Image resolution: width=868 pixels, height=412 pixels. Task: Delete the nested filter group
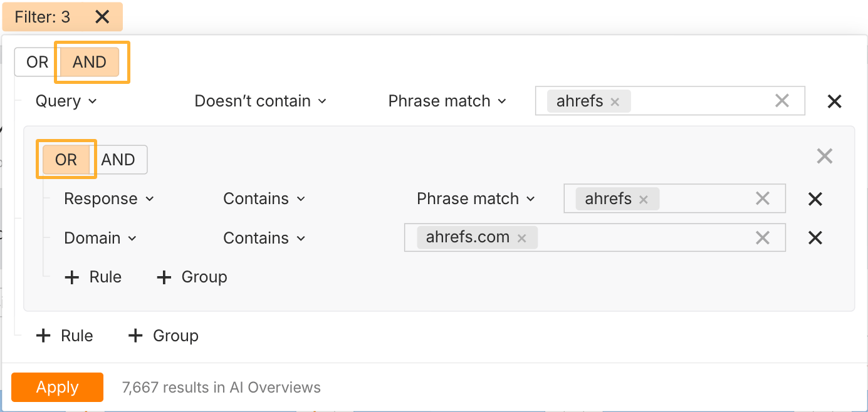click(x=825, y=156)
